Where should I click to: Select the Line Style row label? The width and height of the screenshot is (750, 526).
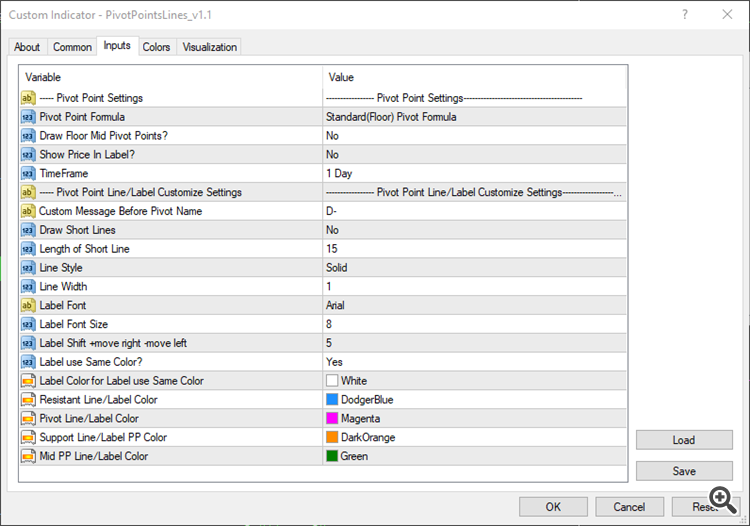pos(61,268)
